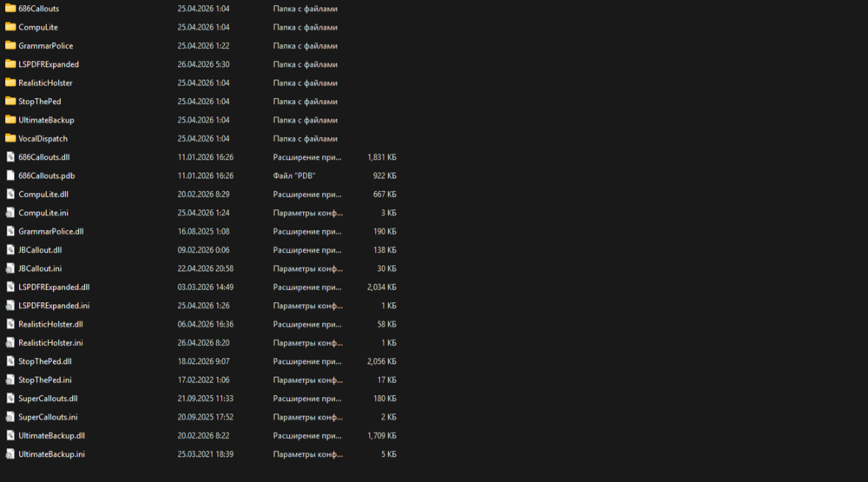Image resolution: width=868 pixels, height=482 pixels.
Task: Select the UltimateBackup.ini file icon
Action: [10, 453]
